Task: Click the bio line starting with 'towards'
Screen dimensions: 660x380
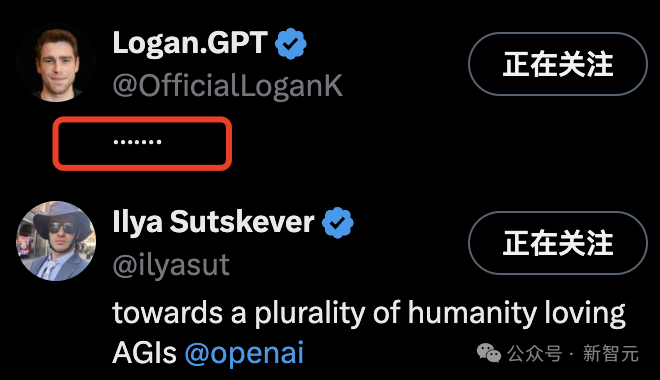Action: pyautogui.click(x=369, y=314)
